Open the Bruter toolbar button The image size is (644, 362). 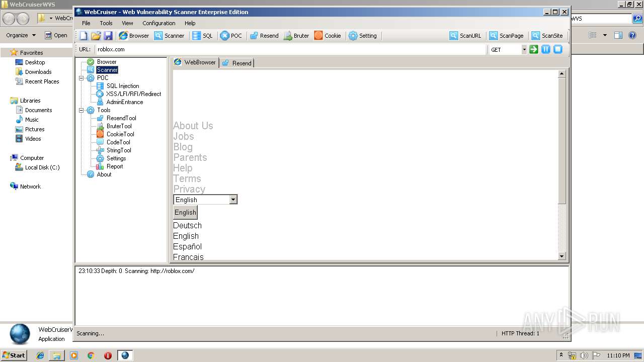click(296, 36)
